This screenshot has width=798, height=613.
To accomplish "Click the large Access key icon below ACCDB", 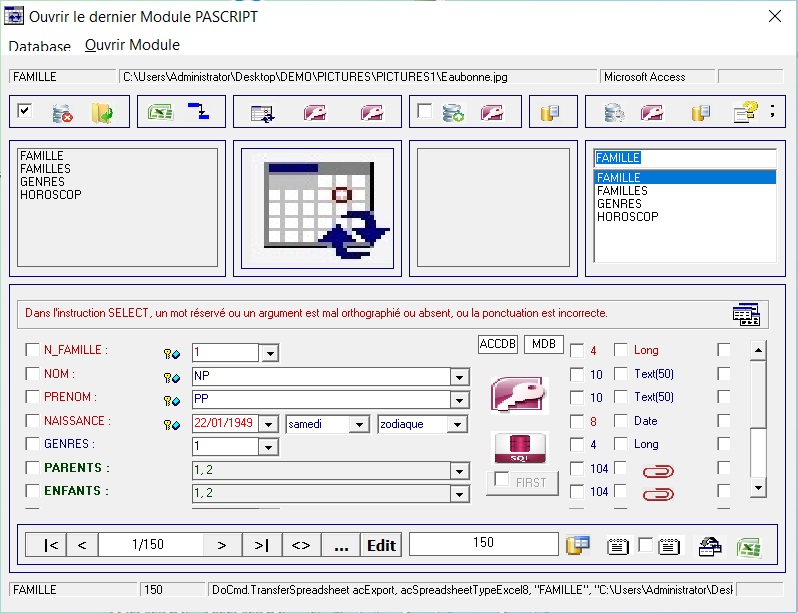I will tap(519, 395).
